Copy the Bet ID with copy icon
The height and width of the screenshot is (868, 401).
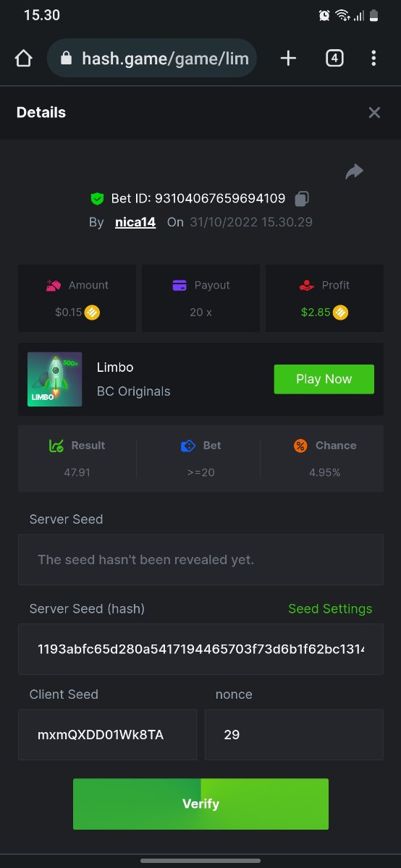[302, 198]
